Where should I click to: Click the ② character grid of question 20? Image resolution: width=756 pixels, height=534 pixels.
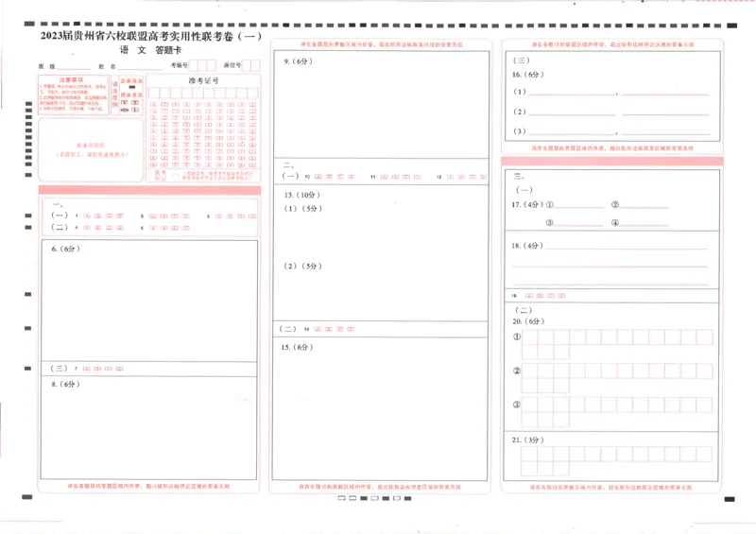tap(617, 378)
